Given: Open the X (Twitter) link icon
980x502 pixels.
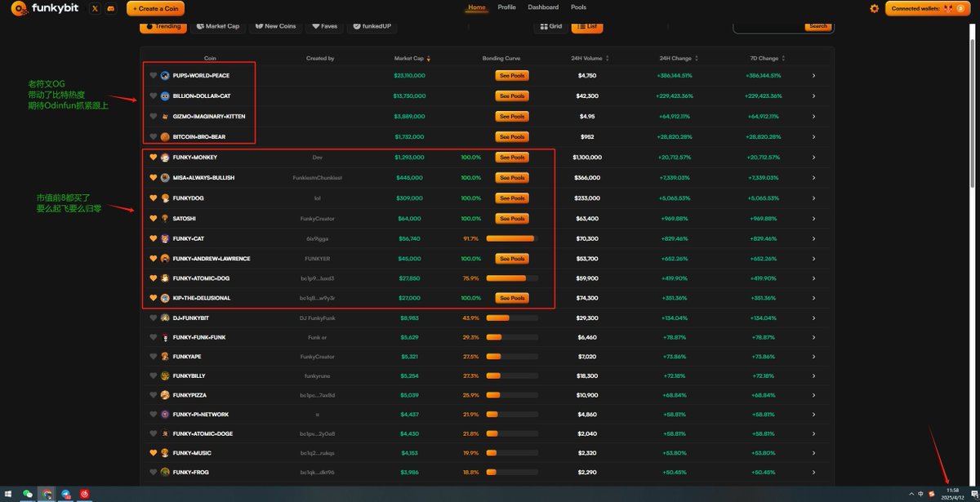Looking at the screenshot, I should click(x=95, y=8).
